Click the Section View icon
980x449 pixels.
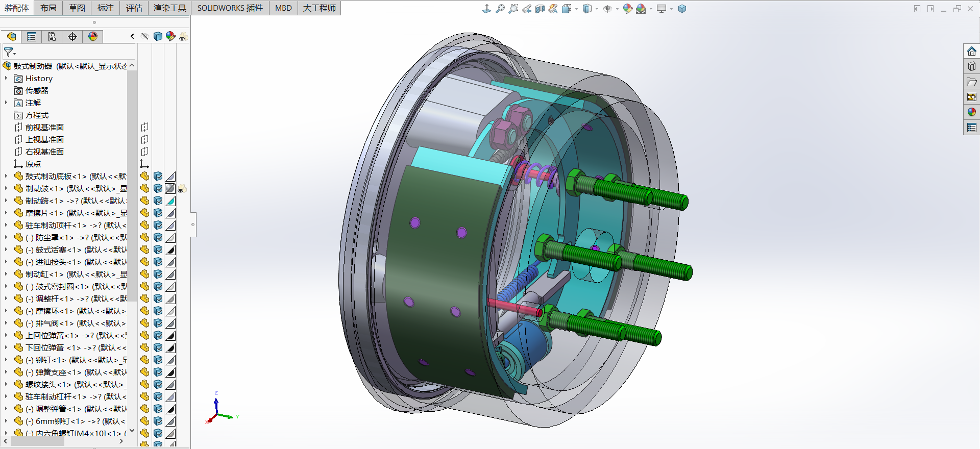point(540,9)
